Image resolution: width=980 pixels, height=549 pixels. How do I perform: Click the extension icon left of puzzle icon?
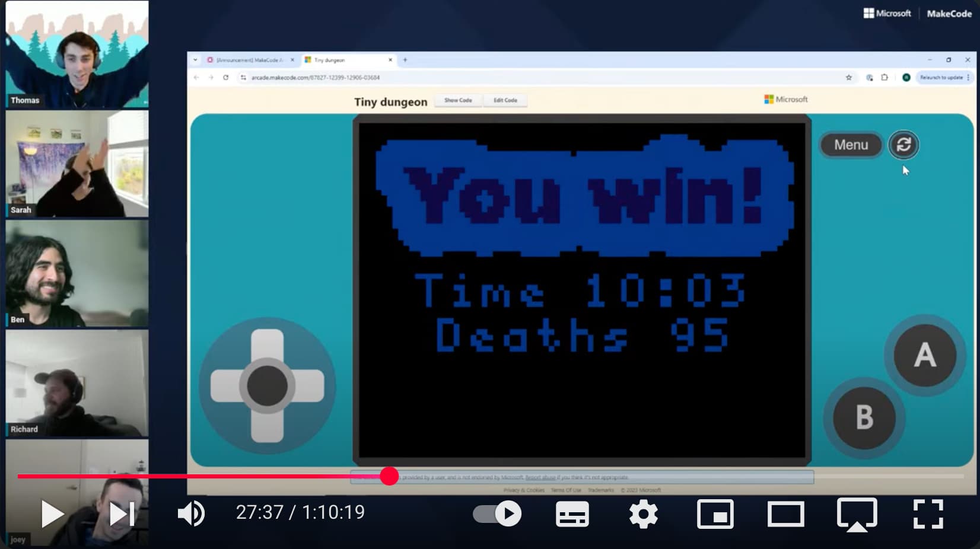click(x=870, y=77)
